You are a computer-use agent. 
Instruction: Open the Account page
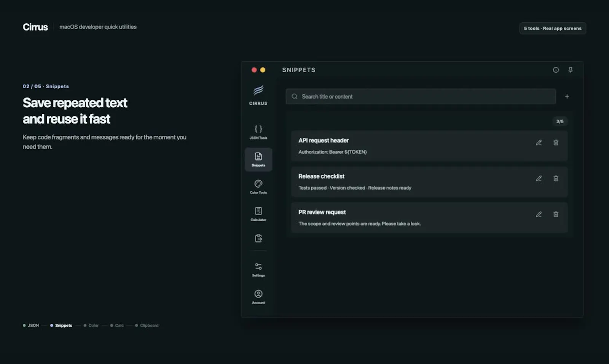[258, 297]
